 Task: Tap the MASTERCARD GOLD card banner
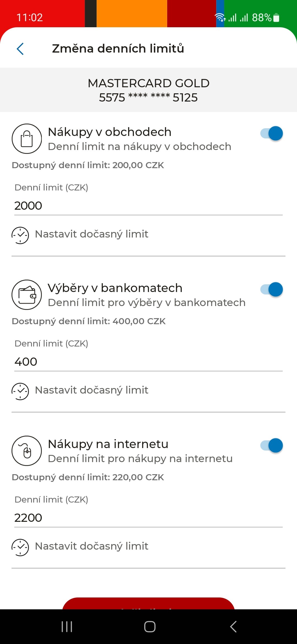[148, 90]
